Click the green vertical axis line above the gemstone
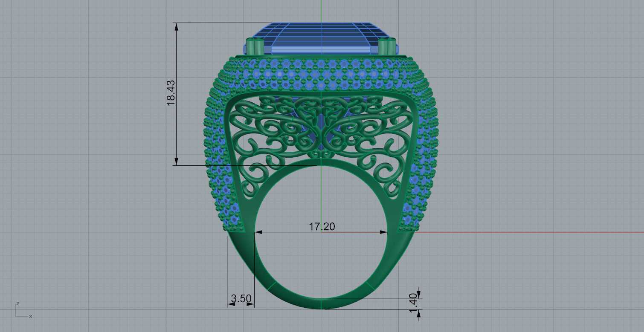 321,11
